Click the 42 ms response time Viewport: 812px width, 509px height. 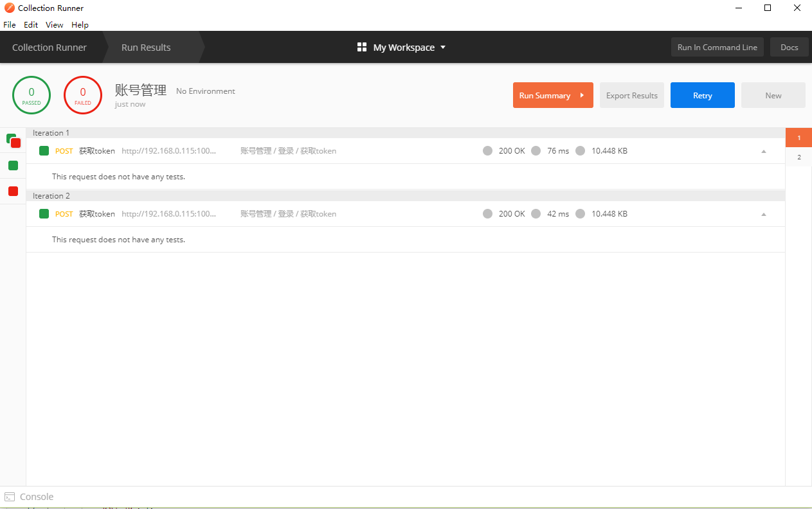[x=558, y=214]
